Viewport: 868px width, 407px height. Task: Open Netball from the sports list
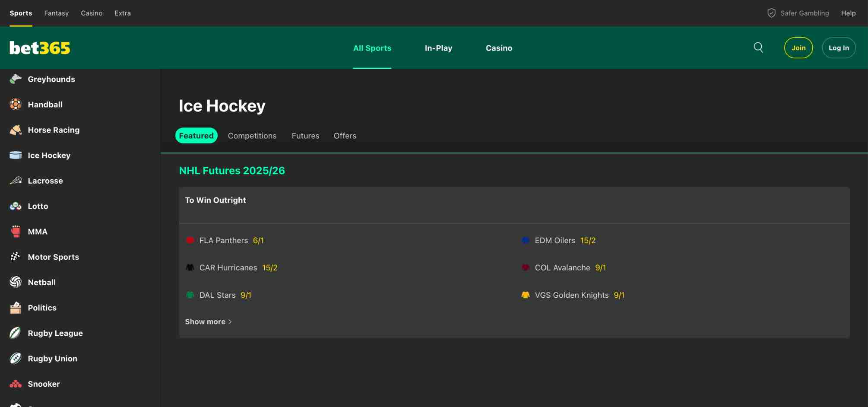pyautogui.click(x=42, y=282)
